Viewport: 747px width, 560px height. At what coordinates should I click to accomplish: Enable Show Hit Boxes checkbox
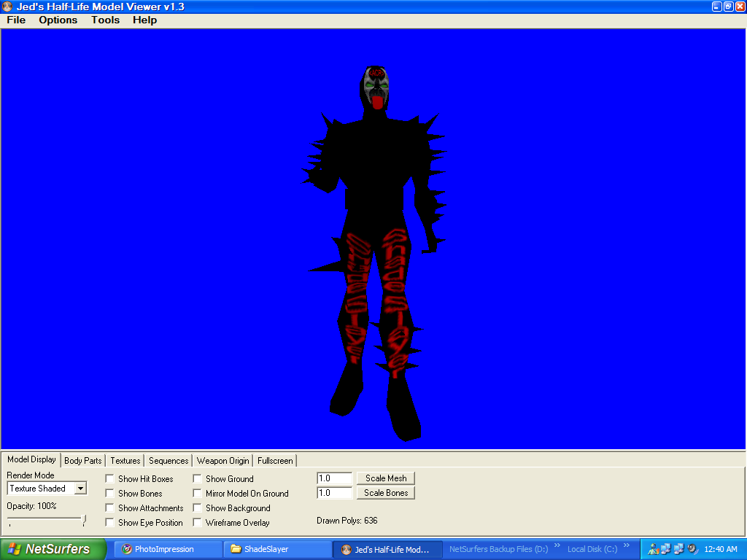point(109,478)
